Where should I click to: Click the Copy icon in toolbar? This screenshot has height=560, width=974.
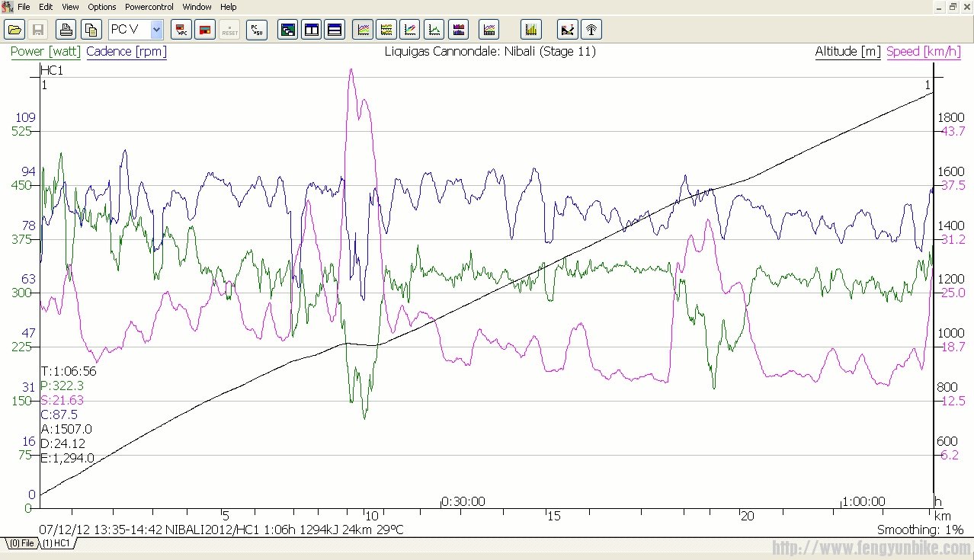pos(91,30)
